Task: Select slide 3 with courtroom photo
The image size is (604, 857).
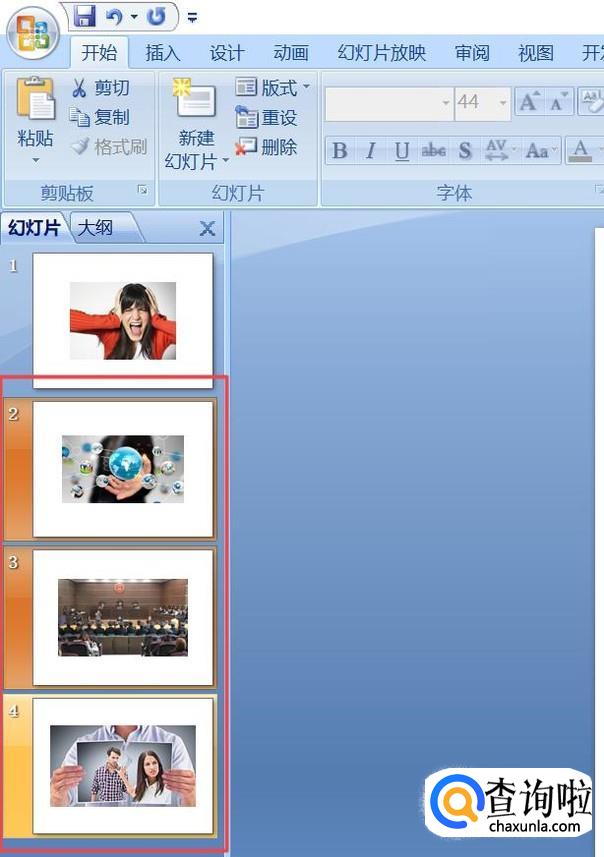Action: (123, 618)
